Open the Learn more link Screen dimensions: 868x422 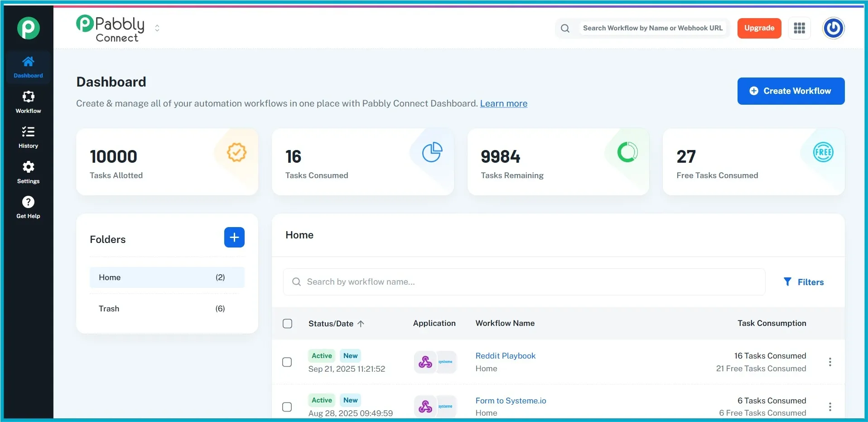[x=503, y=103]
